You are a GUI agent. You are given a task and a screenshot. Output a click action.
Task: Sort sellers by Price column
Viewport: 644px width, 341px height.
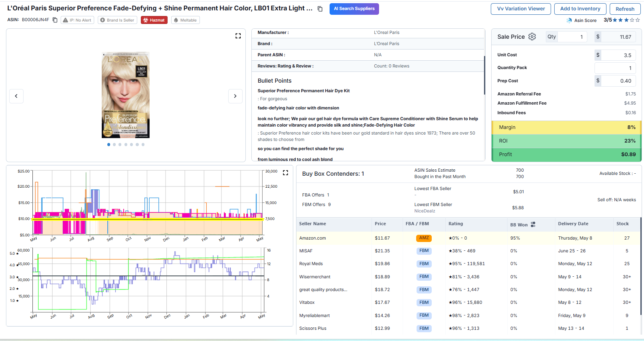pyautogui.click(x=380, y=224)
